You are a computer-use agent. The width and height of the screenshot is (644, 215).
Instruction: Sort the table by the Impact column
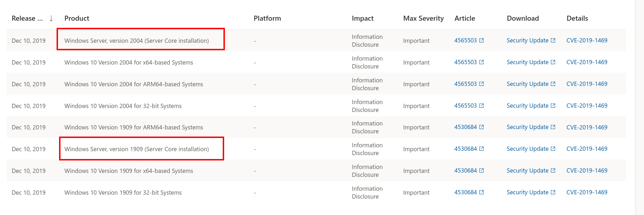point(362,18)
